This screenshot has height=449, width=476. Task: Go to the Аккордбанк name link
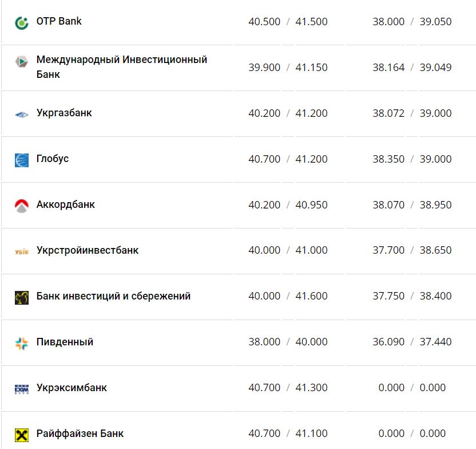tap(66, 204)
